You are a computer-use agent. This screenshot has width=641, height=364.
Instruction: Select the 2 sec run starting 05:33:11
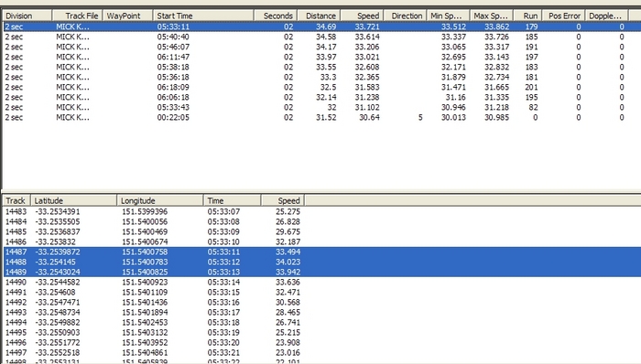322,27
